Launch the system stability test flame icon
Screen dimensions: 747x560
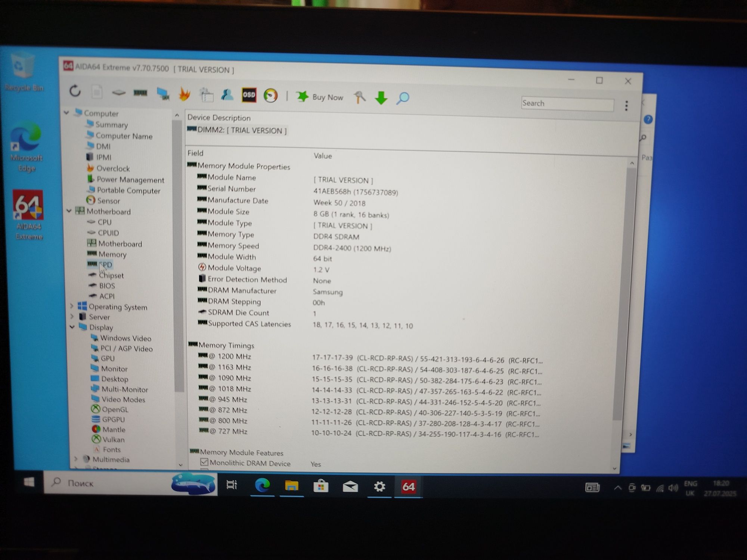184,94
